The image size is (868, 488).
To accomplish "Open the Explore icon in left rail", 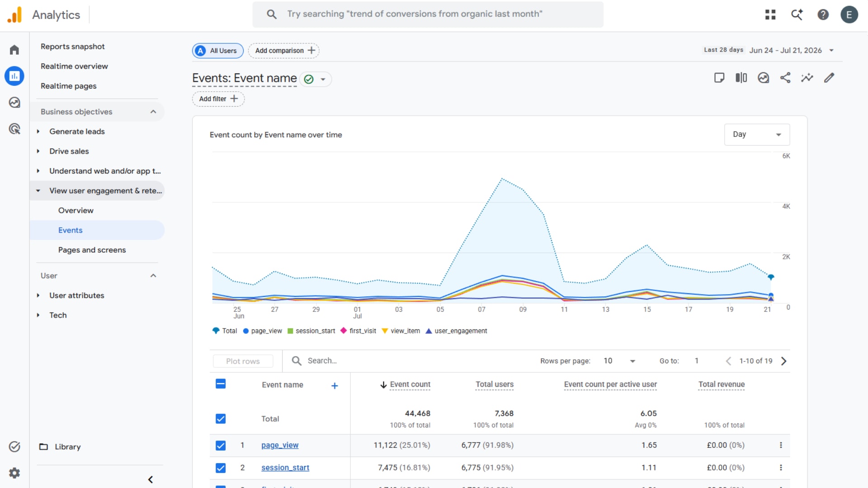I will coord(14,103).
